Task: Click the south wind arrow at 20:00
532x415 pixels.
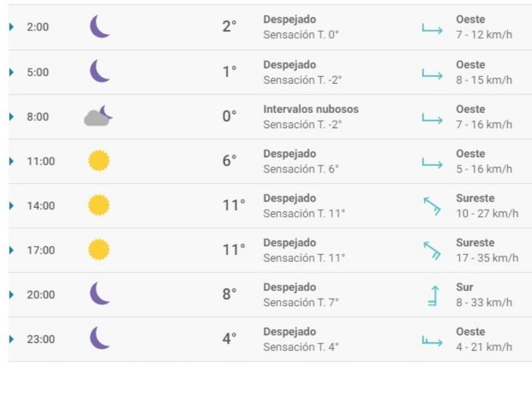Action: coord(433,295)
